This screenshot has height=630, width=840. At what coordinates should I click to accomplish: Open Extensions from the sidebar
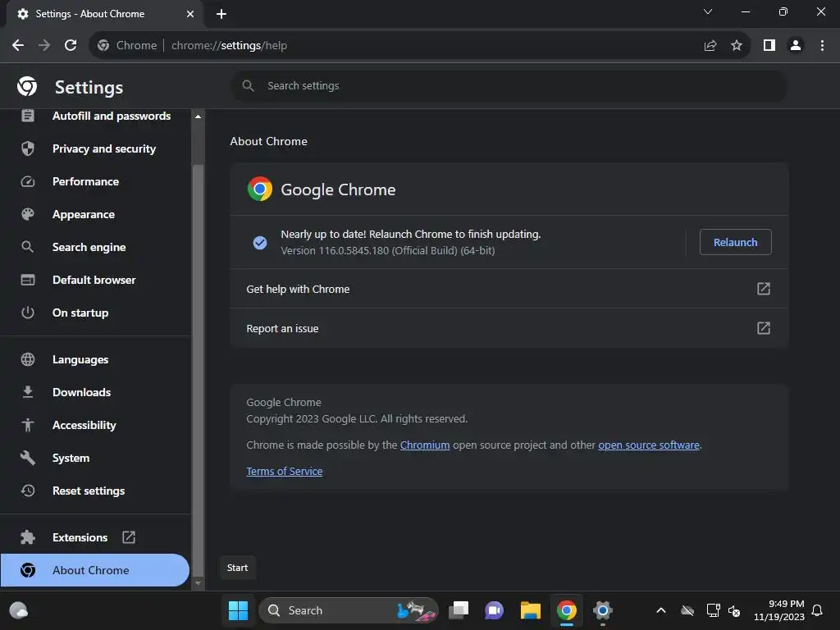[95, 537]
